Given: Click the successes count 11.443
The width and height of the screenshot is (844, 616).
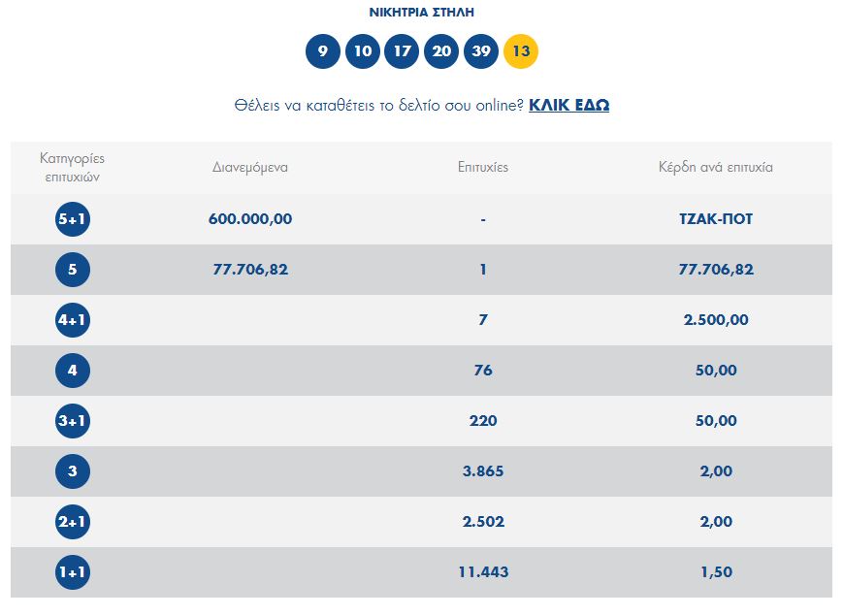Looking at the screenshot, I should [483, 571].
